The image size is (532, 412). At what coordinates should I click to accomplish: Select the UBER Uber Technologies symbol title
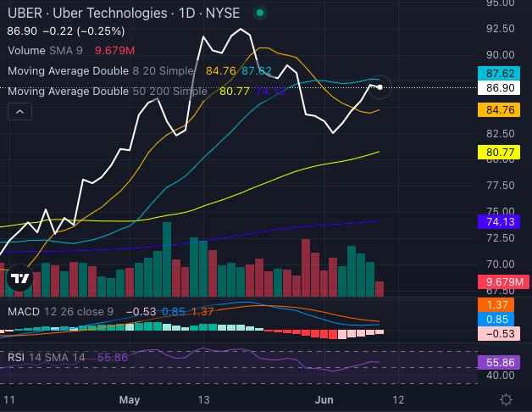point(124,14)
